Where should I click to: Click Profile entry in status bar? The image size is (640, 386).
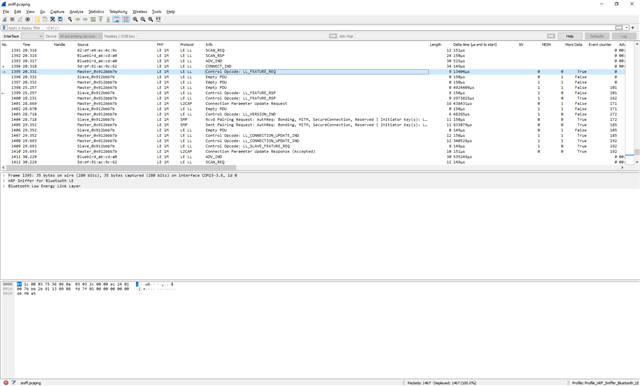(x=605, y=383)
